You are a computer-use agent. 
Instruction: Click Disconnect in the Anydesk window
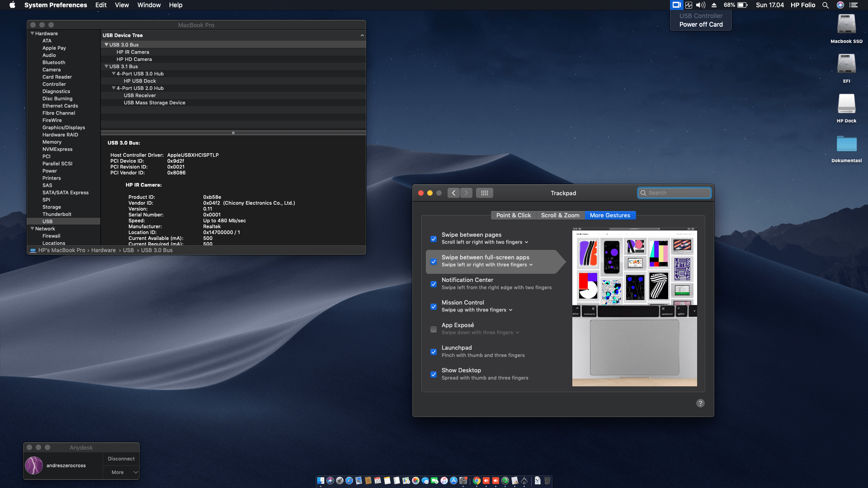[121, 459]
